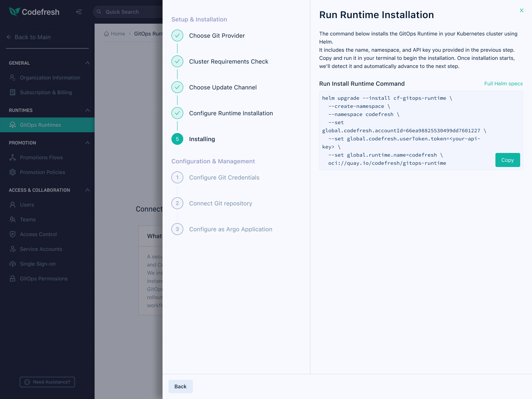The image size is (532, 399).
Task: Select GitOps Runtimes in the sidebar
Action: click(x=47, y=125)
